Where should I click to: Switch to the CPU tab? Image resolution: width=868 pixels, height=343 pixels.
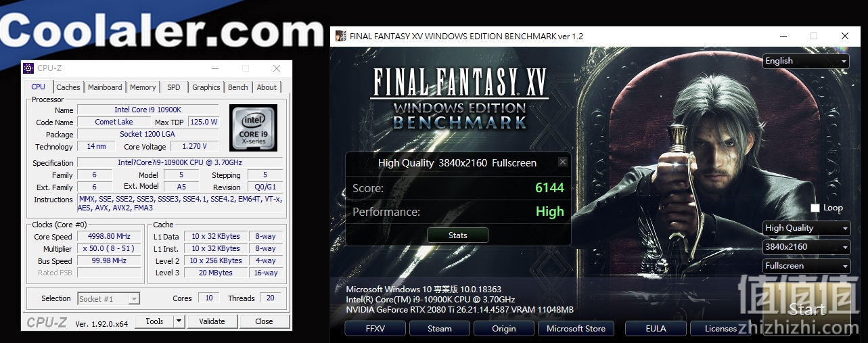tap(39, 87)
